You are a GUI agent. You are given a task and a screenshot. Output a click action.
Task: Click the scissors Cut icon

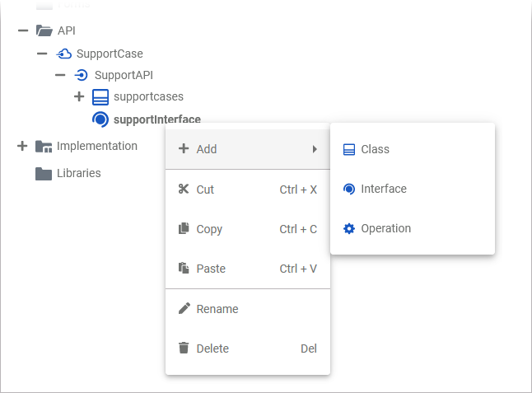click(x=184, y=189)
